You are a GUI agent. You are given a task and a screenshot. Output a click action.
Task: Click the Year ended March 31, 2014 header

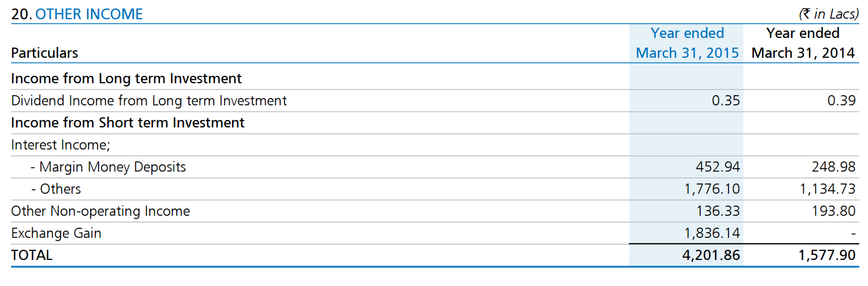(803, 43)
